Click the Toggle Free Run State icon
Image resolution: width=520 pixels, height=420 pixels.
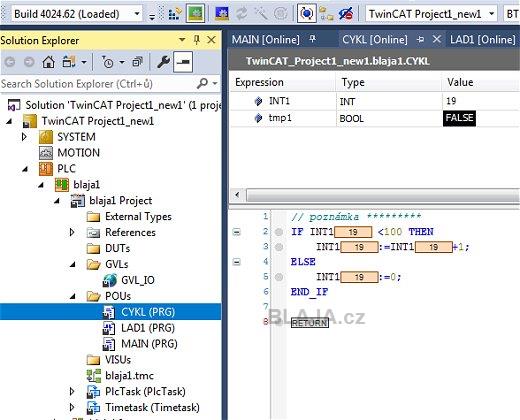280,14
